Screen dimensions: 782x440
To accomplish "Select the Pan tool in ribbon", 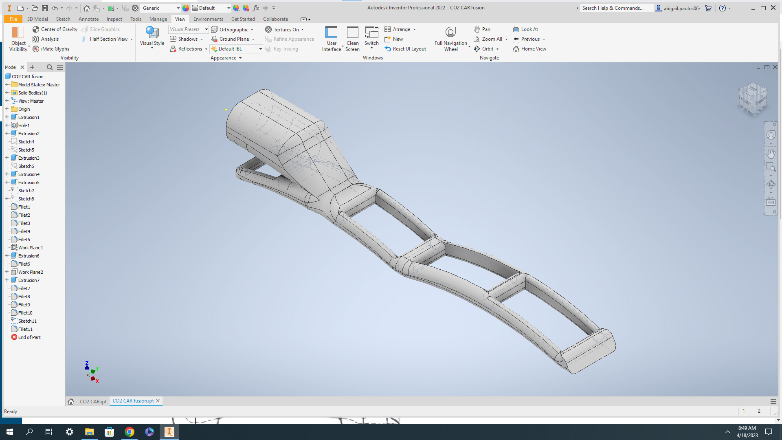I will [x=482, y=29].
